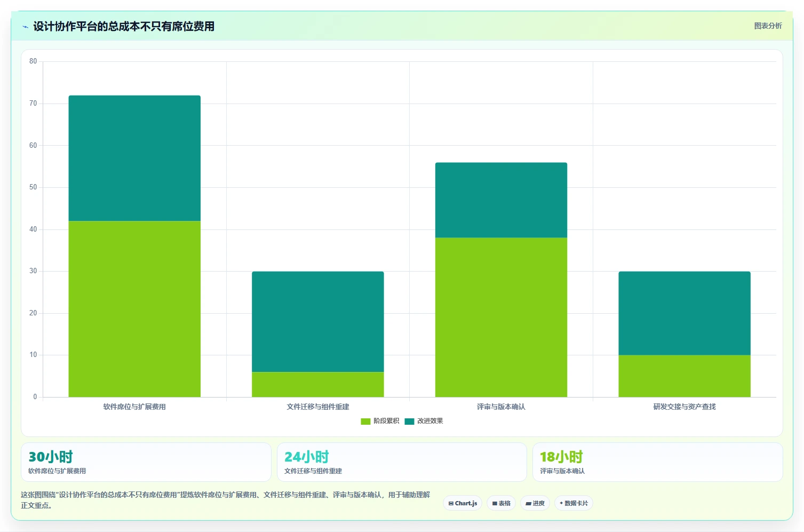Click the y-axis tick label 80

(33, 61)
